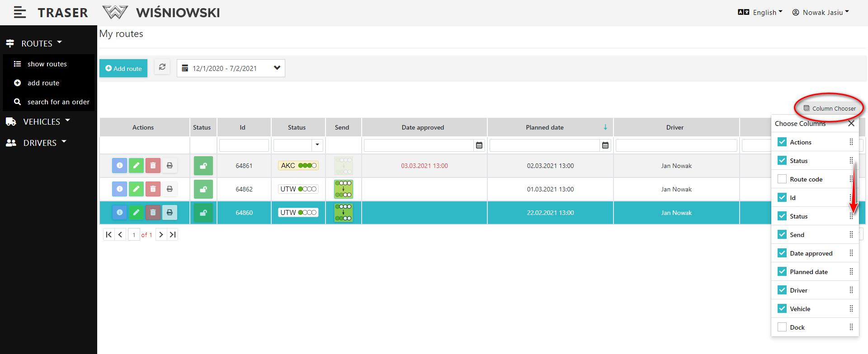Click the Column Chooser button
Viewport: 868px width, 354px height.
pyautogui.click(x=830, y=108)
